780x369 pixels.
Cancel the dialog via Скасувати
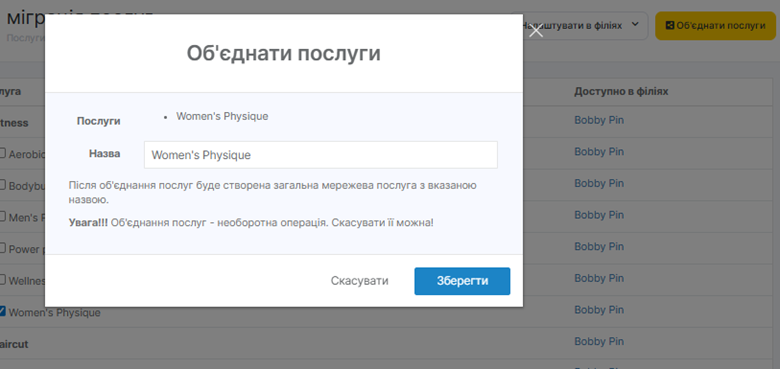(360, 281)
